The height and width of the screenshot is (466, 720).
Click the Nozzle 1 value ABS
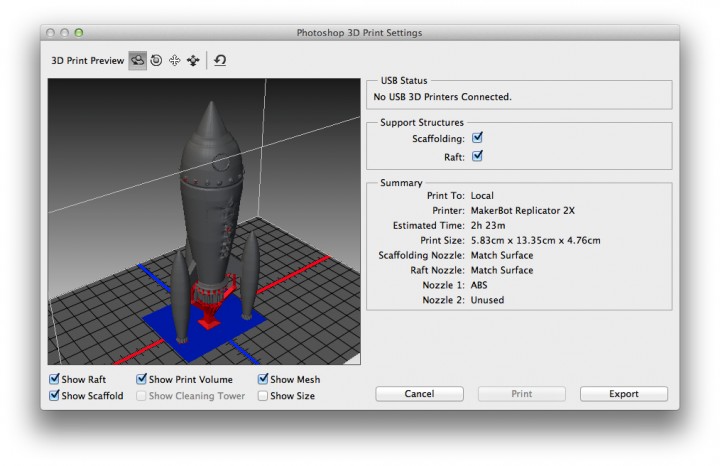coord(479,285)
